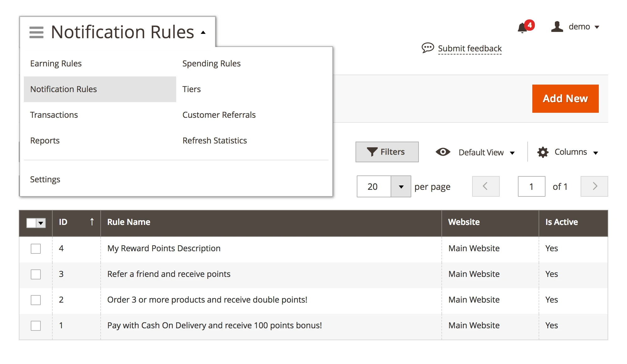Click the gear icon beside Columns

[543, 152]
